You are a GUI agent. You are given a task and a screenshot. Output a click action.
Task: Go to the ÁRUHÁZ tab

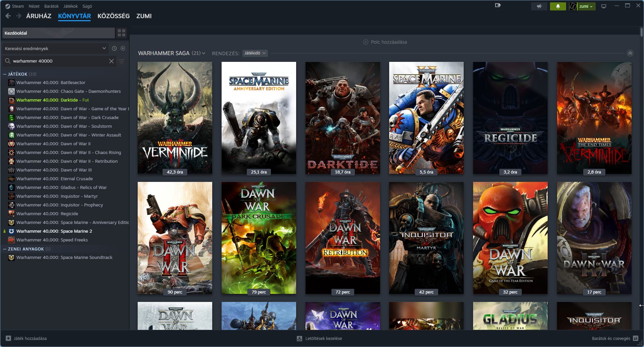tap(39, 16)
